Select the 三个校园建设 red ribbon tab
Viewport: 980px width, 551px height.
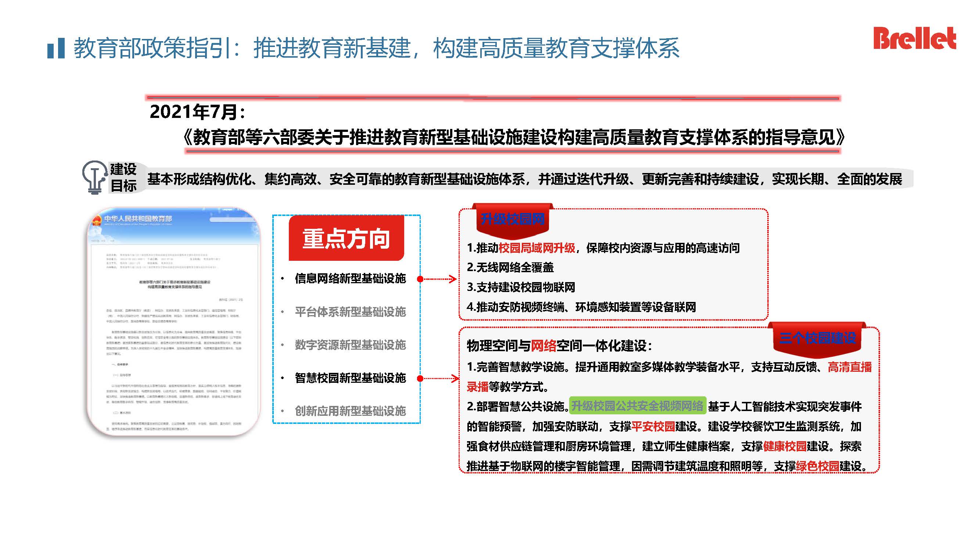click(817, 338)
